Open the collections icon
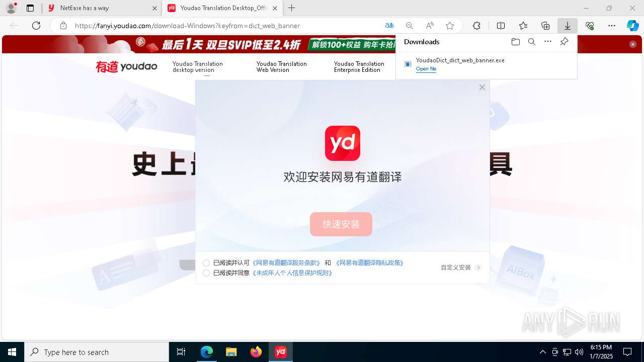Screen dimensions: 644x362 [545, 26]
